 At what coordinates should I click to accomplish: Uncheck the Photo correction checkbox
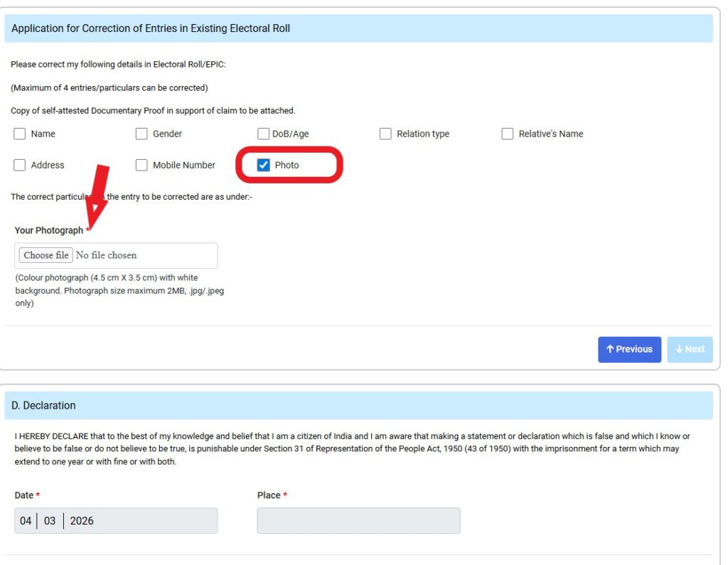click(263, 165)
